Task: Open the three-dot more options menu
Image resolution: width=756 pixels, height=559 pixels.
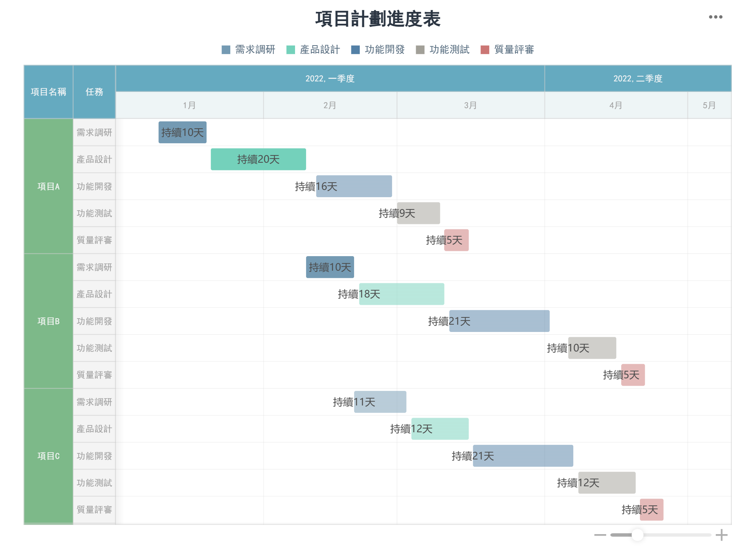Action: coord(715,17)
